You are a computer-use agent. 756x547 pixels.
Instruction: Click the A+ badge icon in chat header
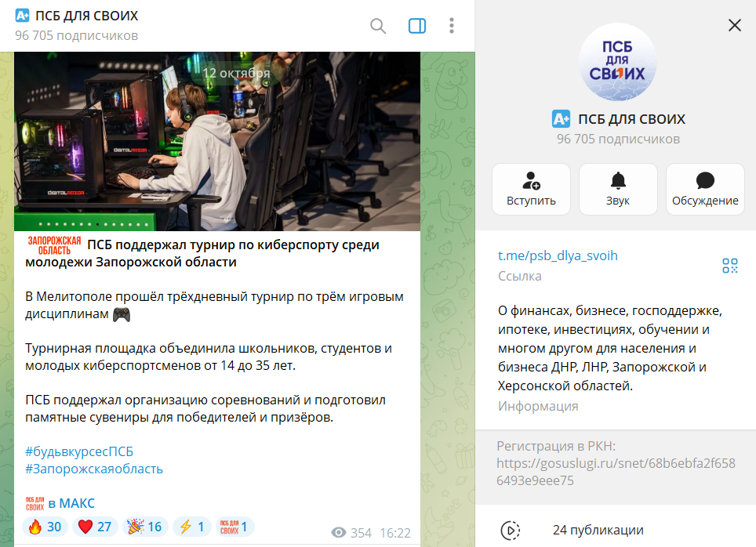[x=22, y=16]
